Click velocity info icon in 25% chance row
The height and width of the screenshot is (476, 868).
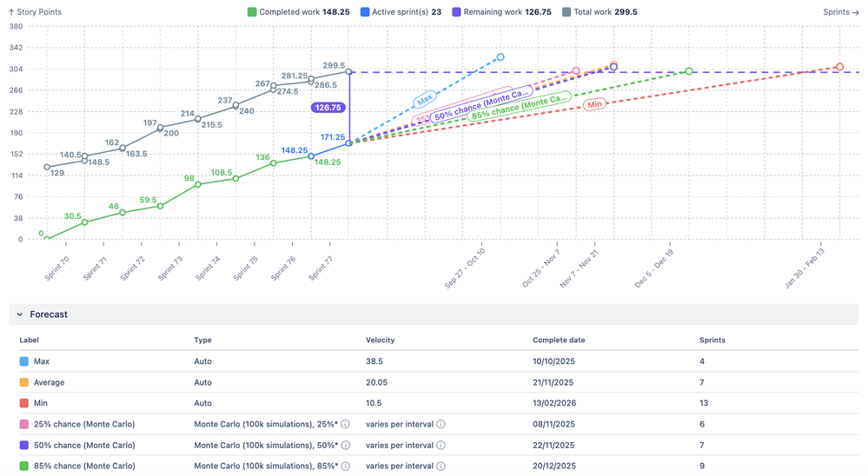(x=441, y=425)
